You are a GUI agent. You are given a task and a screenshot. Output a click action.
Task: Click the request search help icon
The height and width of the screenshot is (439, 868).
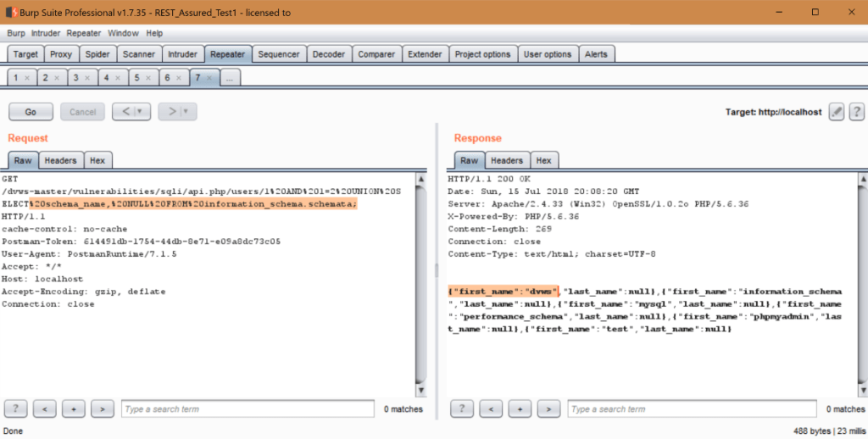(x=17, y=409)
